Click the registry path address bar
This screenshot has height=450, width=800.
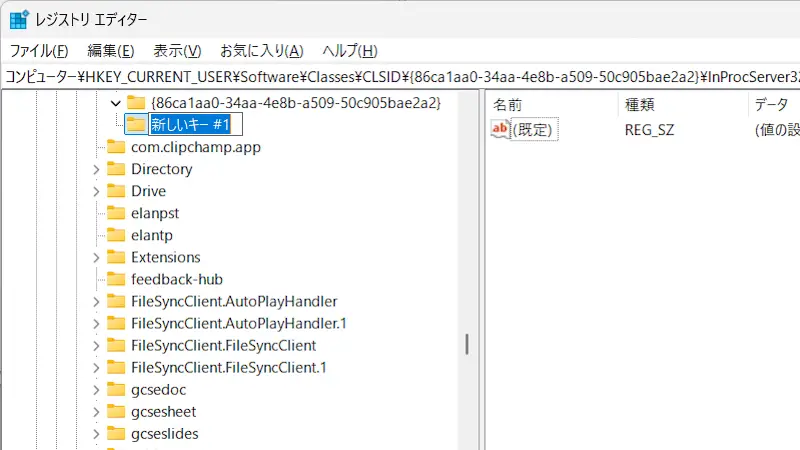[400, 76]
